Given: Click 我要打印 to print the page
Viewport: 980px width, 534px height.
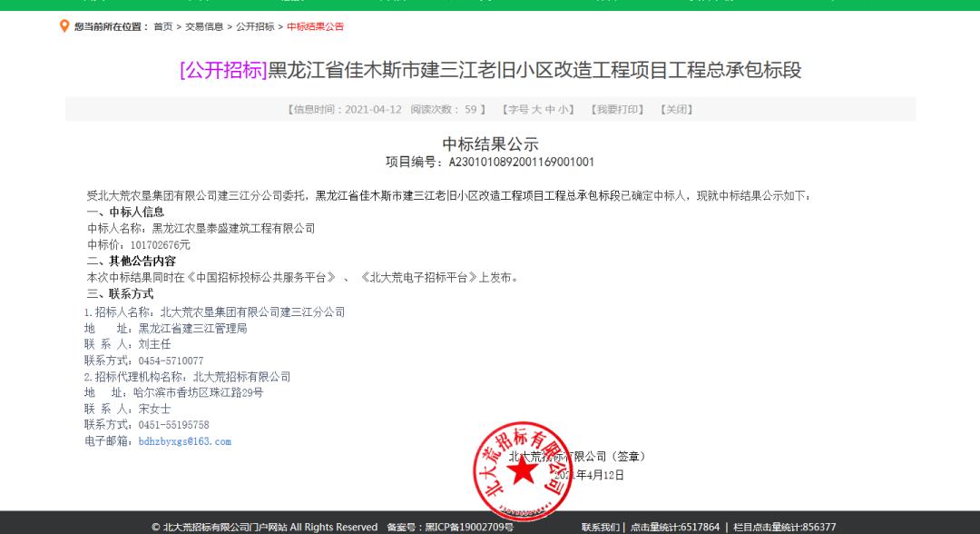Looking at the screenshot, I should [618, 110].
